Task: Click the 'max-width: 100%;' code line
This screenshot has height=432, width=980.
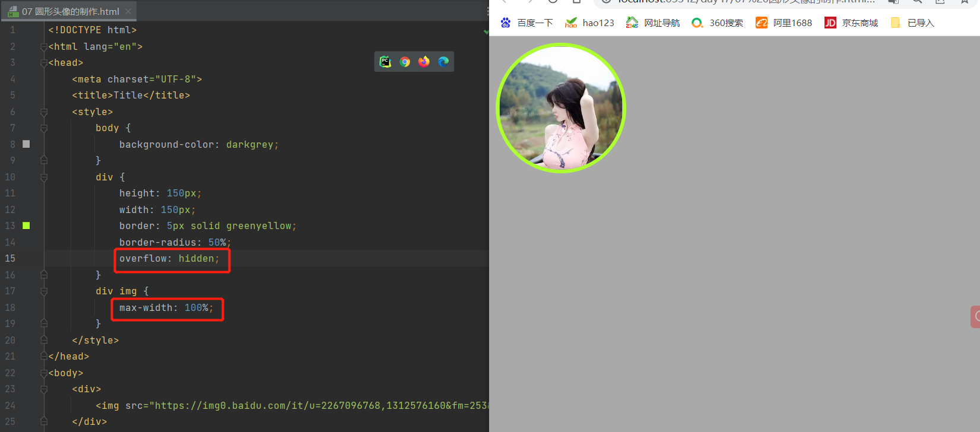Action: [x=166, y=308]
